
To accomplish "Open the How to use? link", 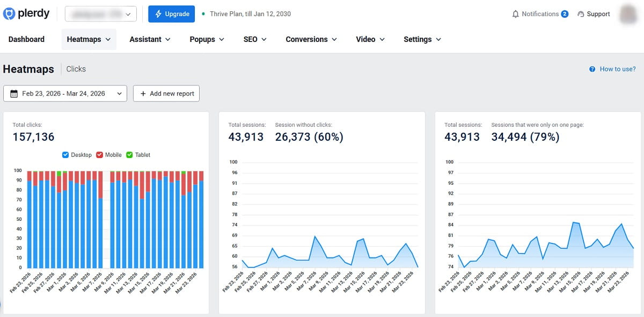I will coord(616,69).
